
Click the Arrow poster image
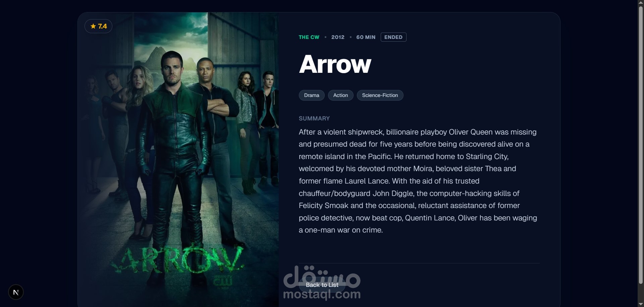(178, 160)
